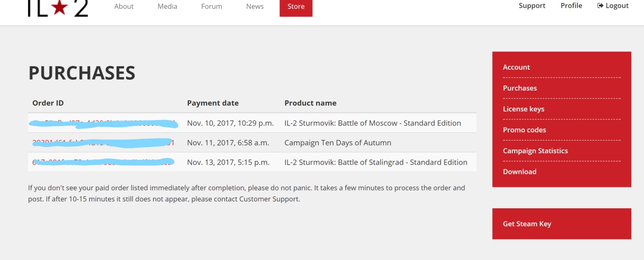Open Account in the sidebar

[x=516, y=67]
